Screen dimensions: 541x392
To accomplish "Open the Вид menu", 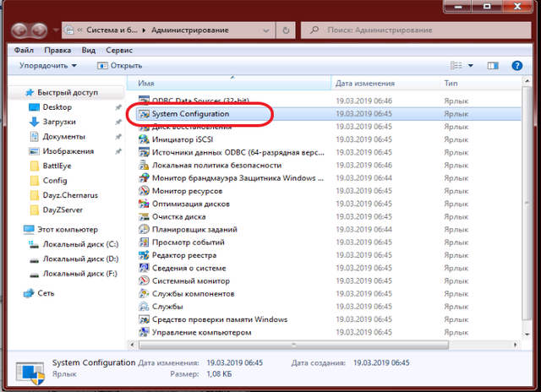I will (x=88, y=51).
